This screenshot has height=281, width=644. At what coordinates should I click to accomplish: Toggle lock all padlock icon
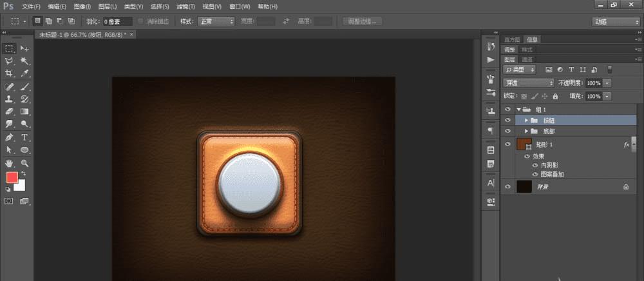555,96
